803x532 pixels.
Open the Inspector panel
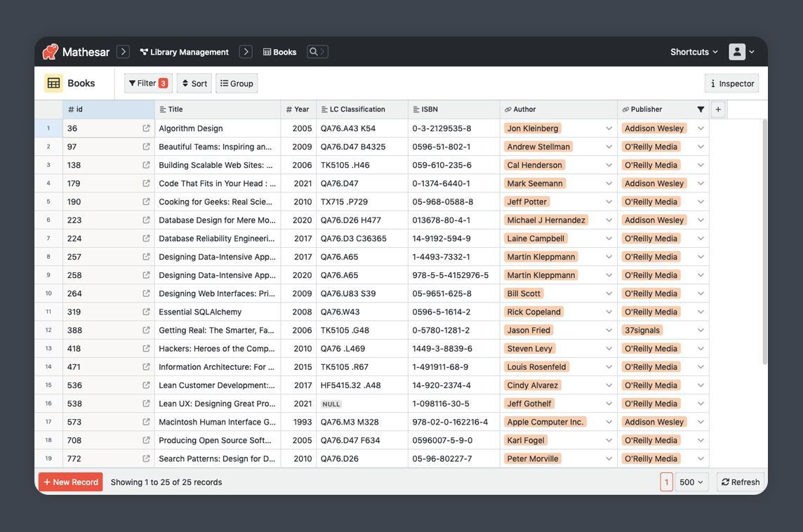tap(732, 84)
